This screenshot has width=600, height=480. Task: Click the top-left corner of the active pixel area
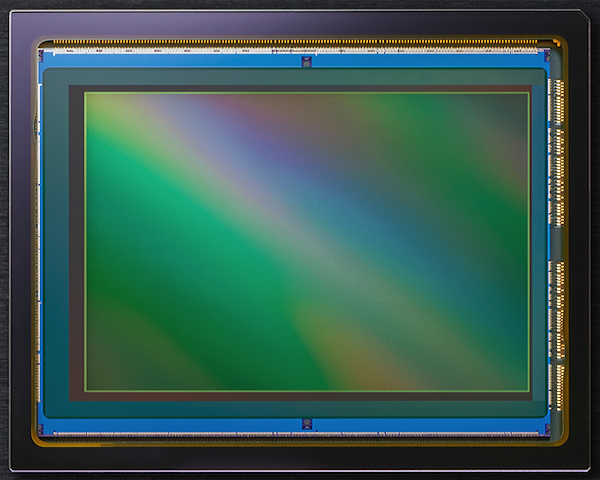86,94
